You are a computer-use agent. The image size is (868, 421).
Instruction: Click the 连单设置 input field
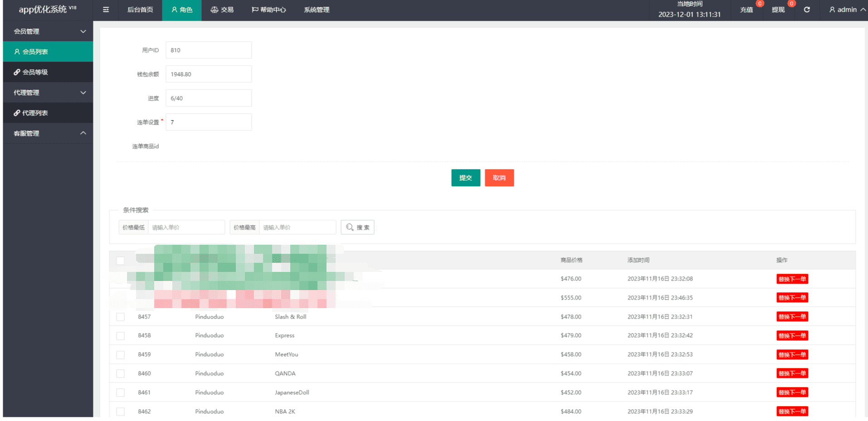click(x=209, y=122)
